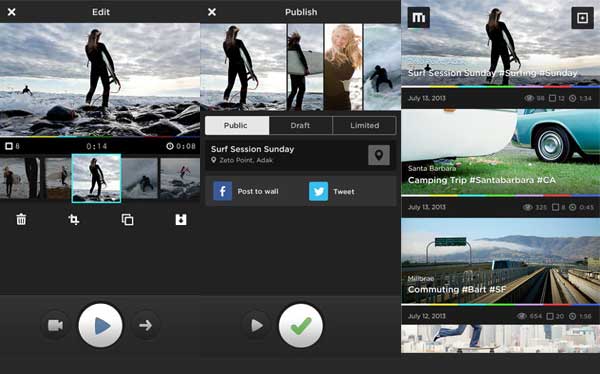The width and height of the screenshot is (600, 374).
Task: Click the main video preview in Edit
Action: click(100, 80)
